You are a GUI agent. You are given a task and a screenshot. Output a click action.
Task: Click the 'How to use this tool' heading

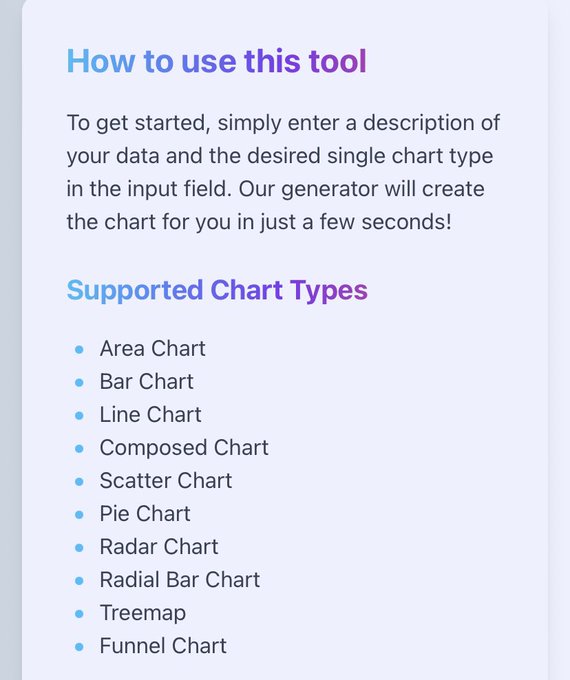coord(216,61)
